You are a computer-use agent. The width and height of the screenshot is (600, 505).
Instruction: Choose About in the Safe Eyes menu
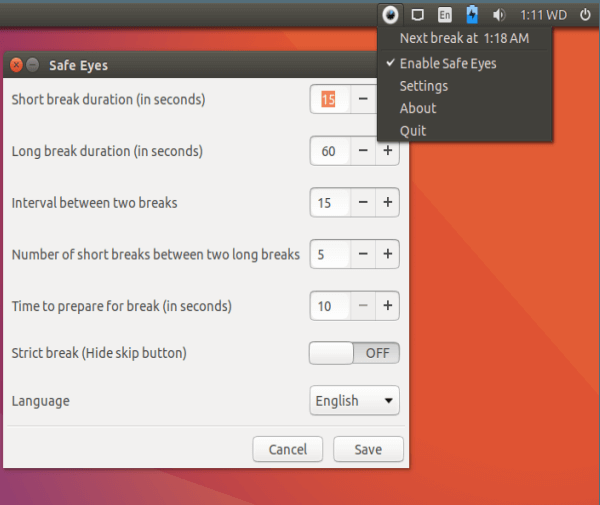(465, 108)
